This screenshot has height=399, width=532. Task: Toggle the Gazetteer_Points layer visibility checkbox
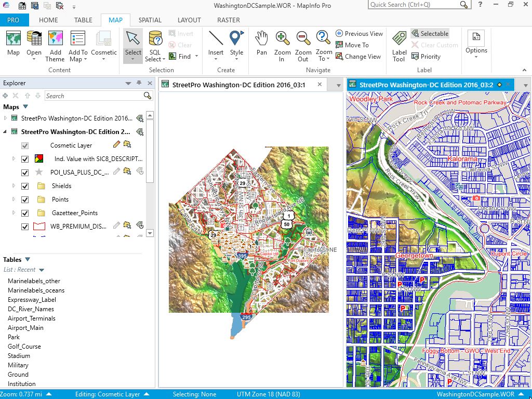pyautogui.click(x=25, y=213)
